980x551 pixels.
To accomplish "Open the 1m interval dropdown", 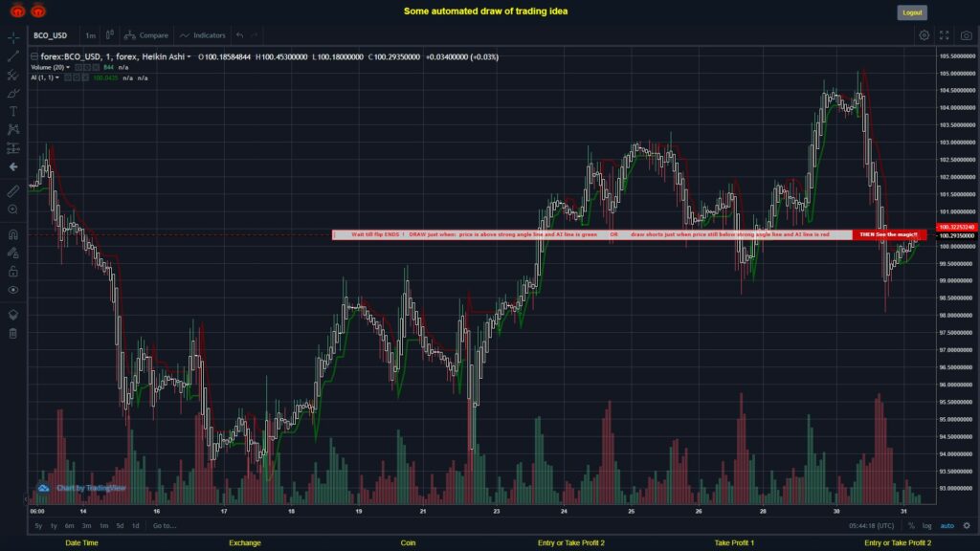I will 91,35.
